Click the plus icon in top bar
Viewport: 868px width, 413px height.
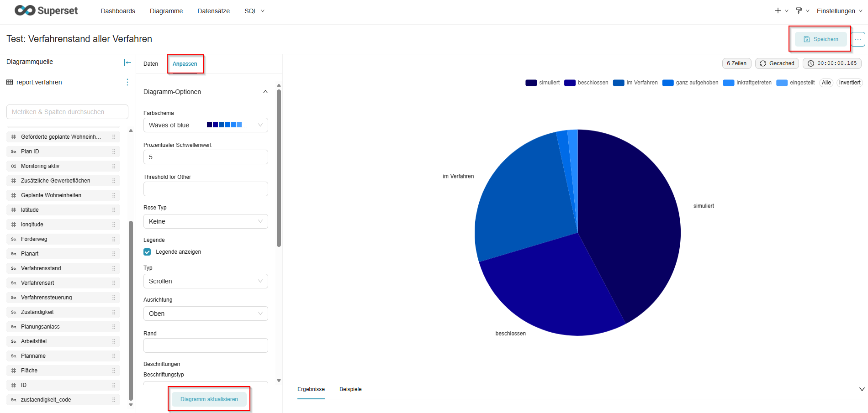tap(778, 10)
